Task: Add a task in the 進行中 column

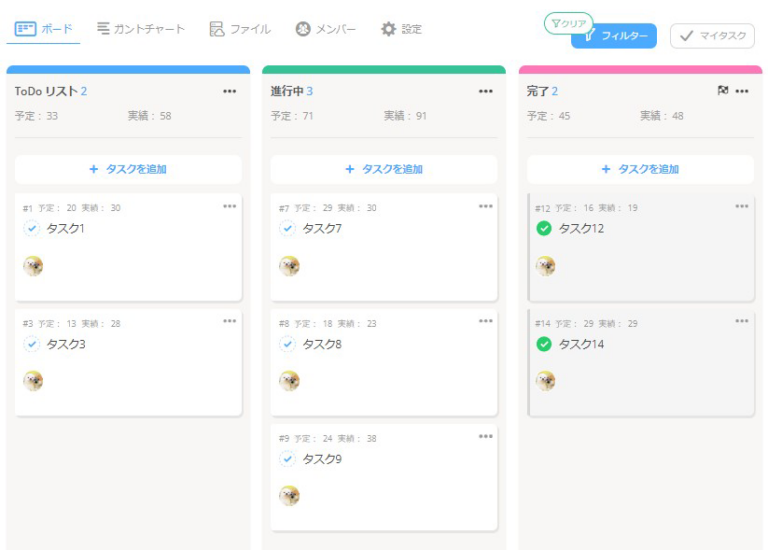Action: [x=384, y=169]
